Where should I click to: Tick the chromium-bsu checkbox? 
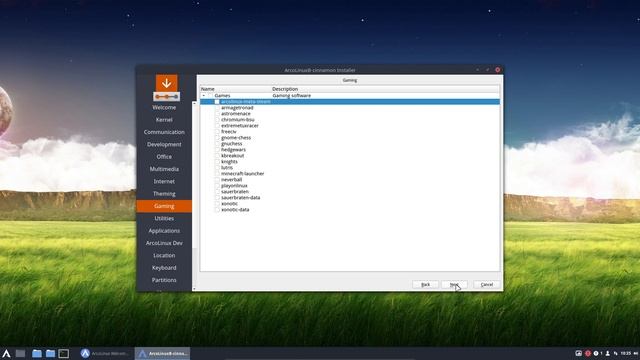(217, 120)
